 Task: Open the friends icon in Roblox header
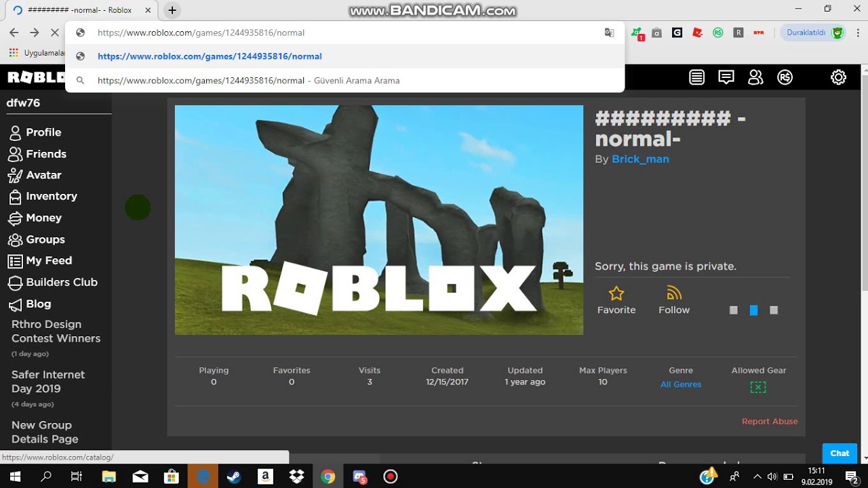click(x=755, y=77)
